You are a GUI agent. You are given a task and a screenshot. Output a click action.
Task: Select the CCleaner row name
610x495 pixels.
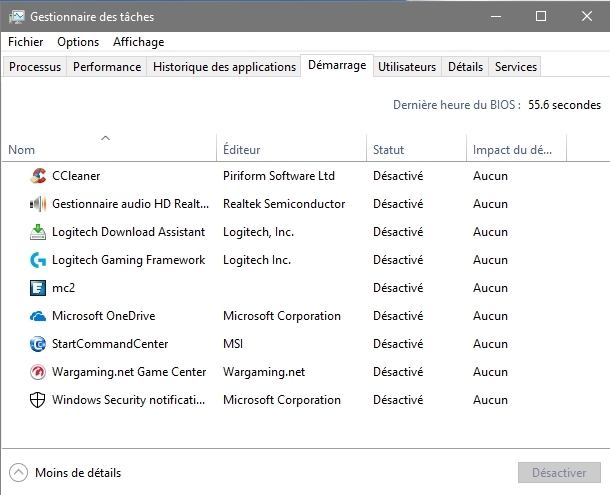point(76,176)
